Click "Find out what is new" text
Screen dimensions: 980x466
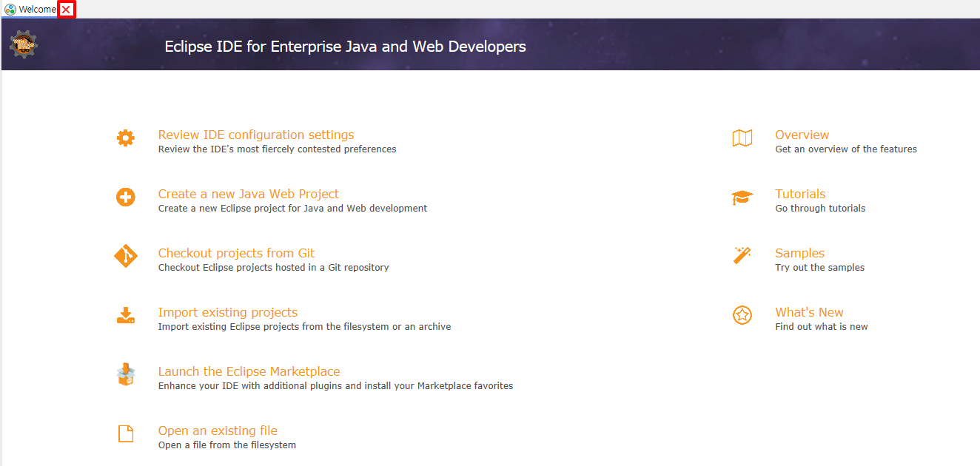[822, 327]
